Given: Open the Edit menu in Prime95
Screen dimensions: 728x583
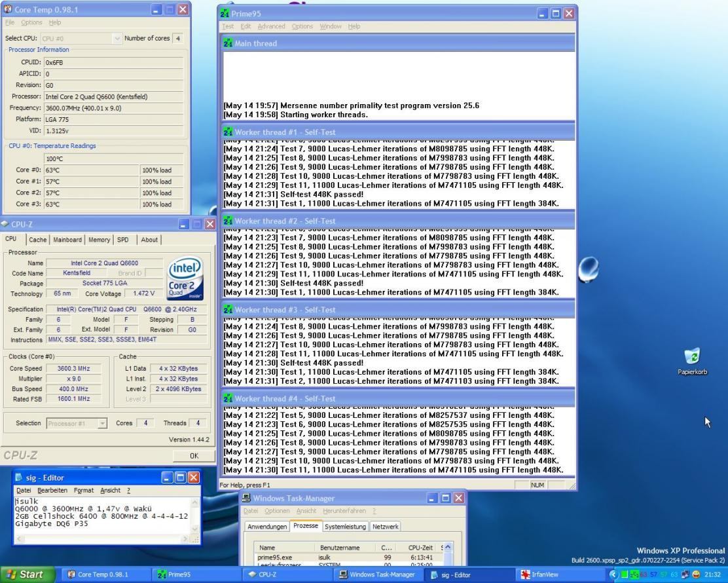Looking at the screenshot, I should point(246,26).
